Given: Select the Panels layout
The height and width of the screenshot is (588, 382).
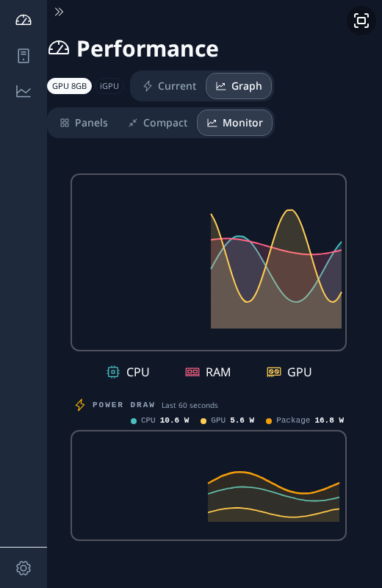Looking at the screenshot, I should click(x=84, y=123).
